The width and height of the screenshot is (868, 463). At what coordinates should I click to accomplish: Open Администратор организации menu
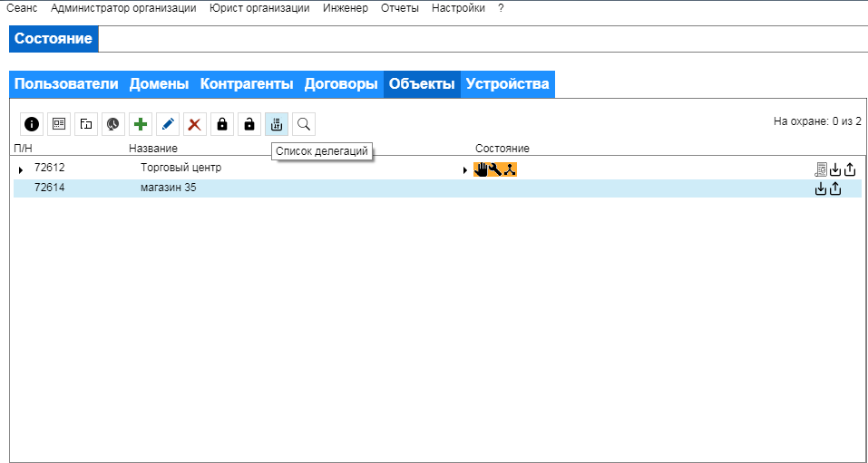[123, 8]
